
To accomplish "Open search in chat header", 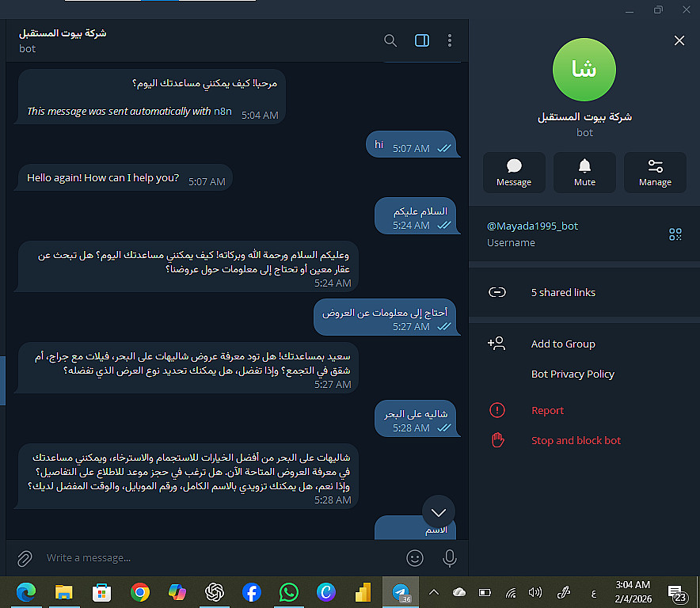I will point(390,40).
